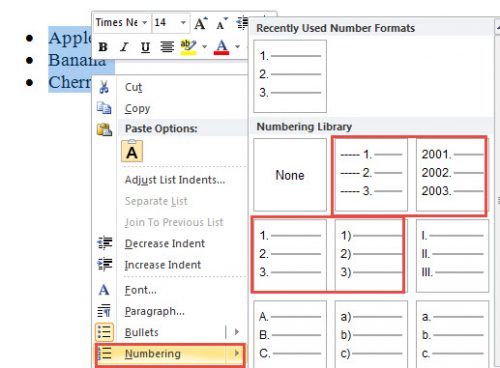Grow font size with large A icon
This screenshot has height=368, width=500.
point(201,23)
